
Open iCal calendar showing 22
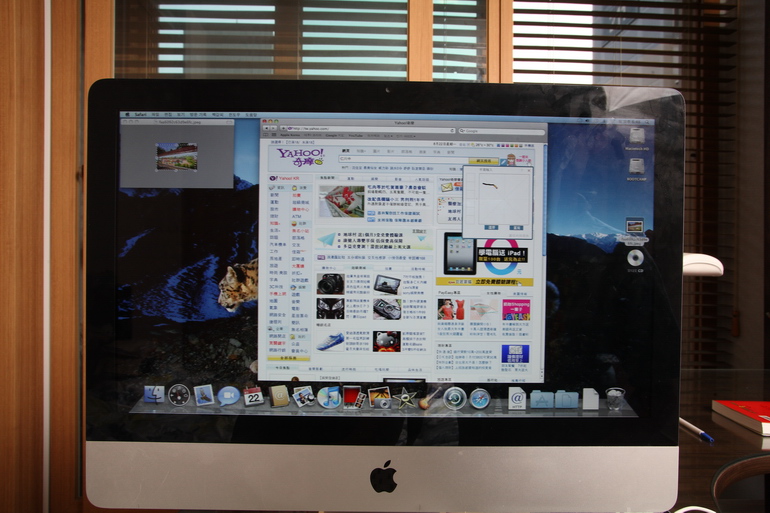253,396
